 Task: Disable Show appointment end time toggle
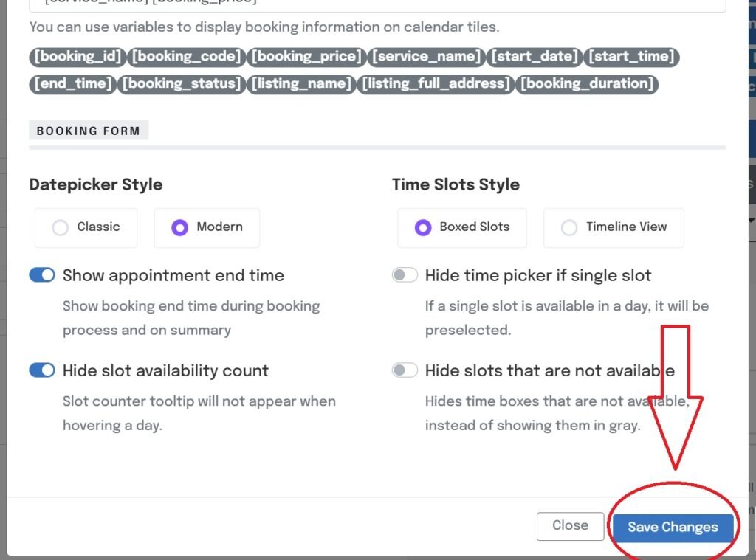42,275
